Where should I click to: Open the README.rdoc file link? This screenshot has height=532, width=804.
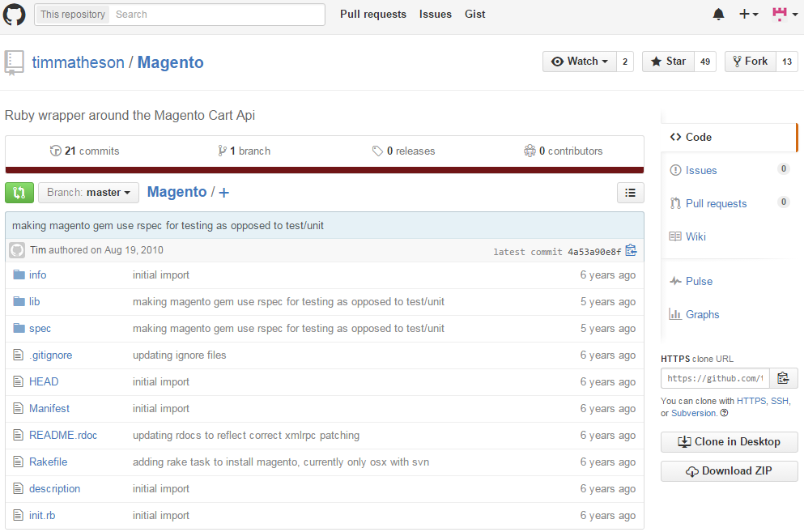click(63, 436)
